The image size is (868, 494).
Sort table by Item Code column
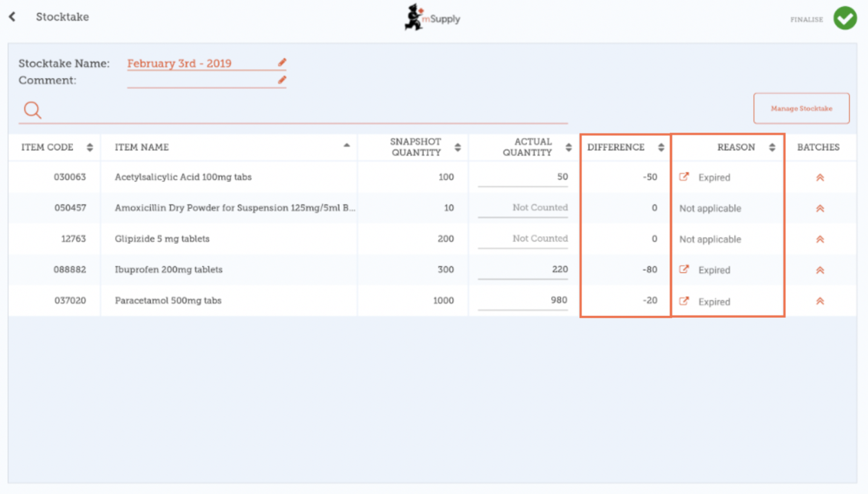point(90,147)
